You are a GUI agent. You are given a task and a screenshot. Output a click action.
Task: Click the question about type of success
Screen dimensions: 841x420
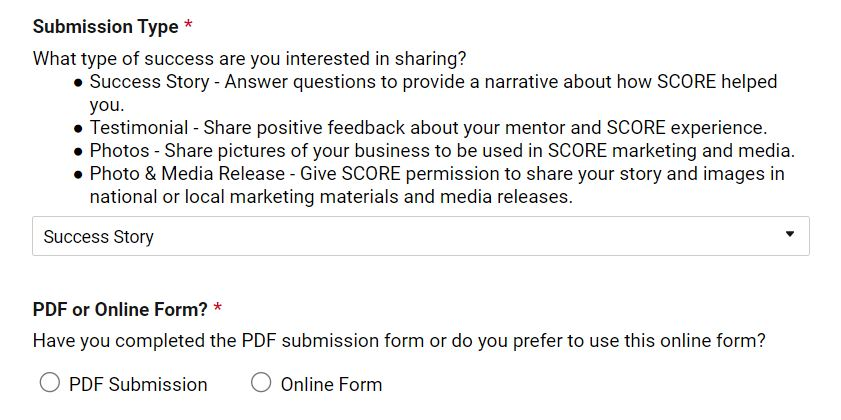point(249,58)
